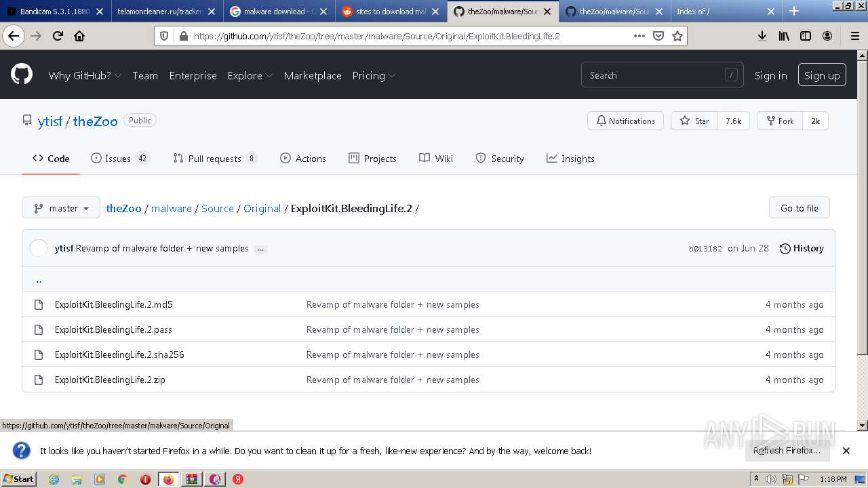Click Go to file button
868x488 pixels.
tap(800, 208)
